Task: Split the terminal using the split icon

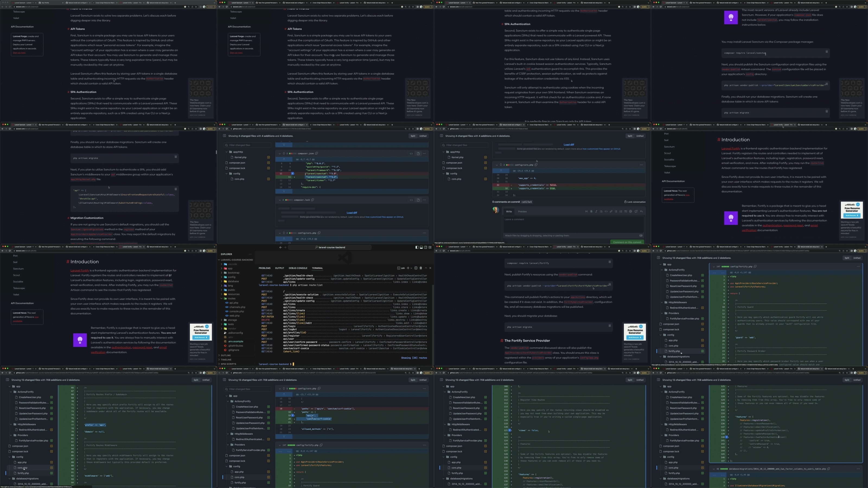Action: coord(416,268)
